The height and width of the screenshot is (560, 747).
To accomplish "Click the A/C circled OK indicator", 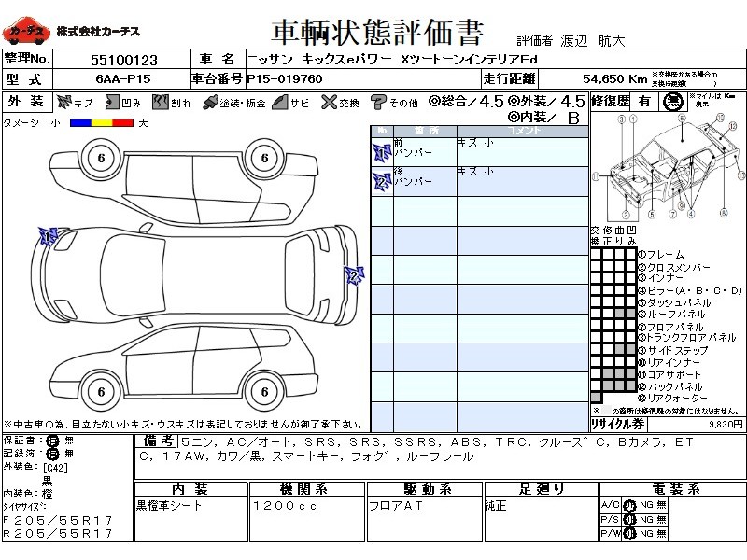I will 628,505.
